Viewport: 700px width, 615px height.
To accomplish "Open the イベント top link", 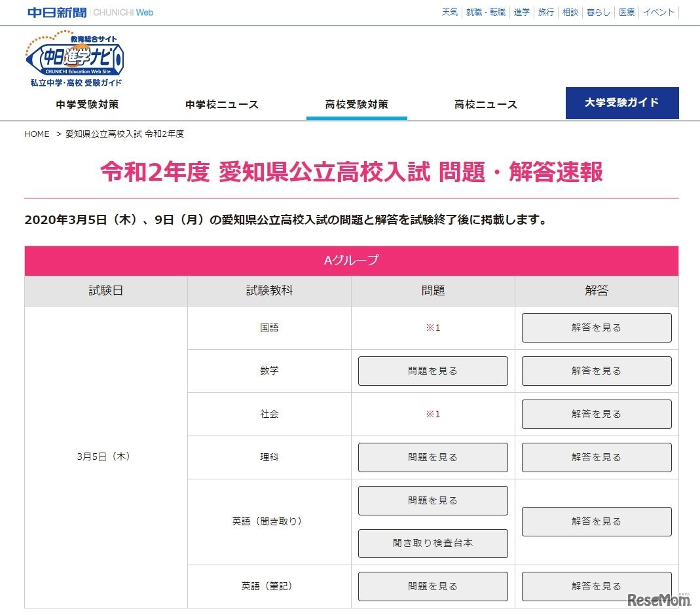I will [x=659, y=12].
